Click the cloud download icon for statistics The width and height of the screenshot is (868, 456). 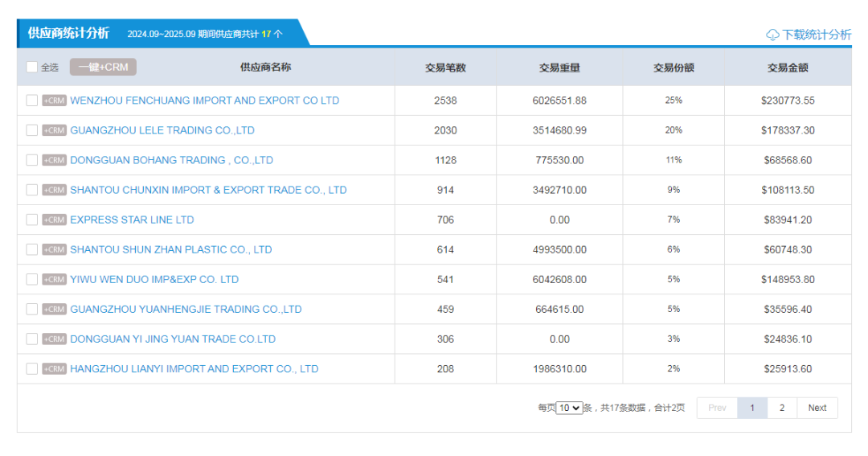click(772, 35)
